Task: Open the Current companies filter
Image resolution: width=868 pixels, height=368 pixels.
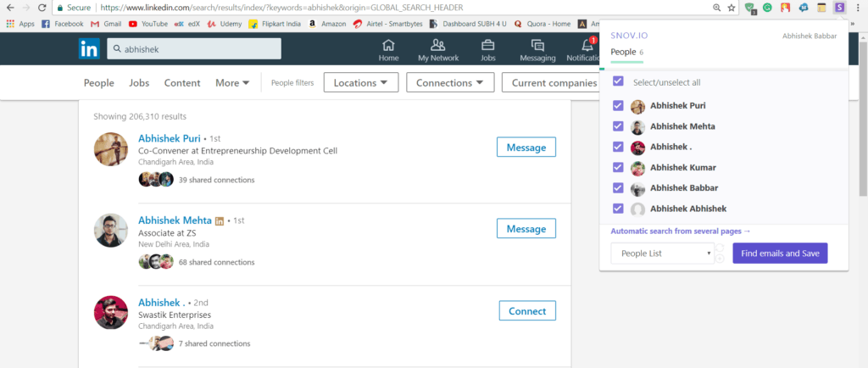Action: 551,82
